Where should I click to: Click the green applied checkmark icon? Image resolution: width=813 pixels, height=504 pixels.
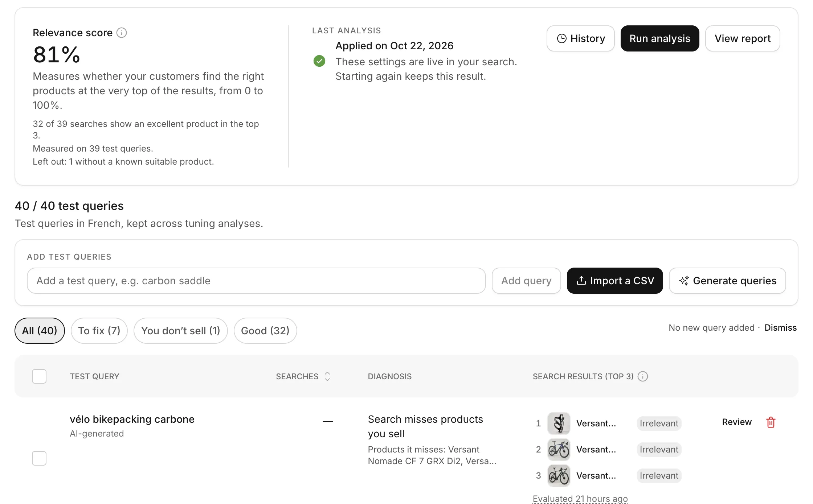coord(319,61)
